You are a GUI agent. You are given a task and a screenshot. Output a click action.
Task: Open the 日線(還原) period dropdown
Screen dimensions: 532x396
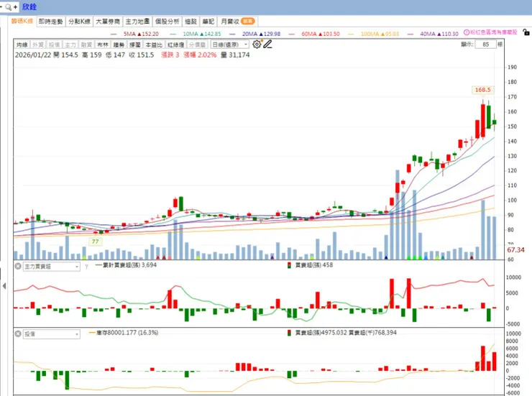(230, 45)
